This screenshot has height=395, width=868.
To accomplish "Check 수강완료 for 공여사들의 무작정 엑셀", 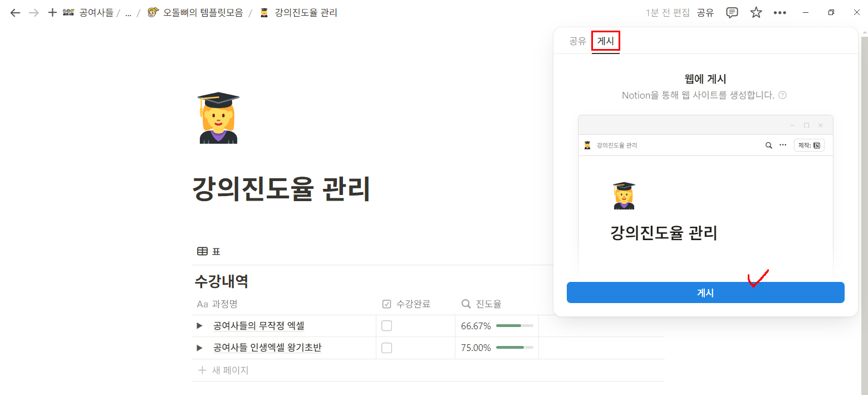I will [386, 326].
